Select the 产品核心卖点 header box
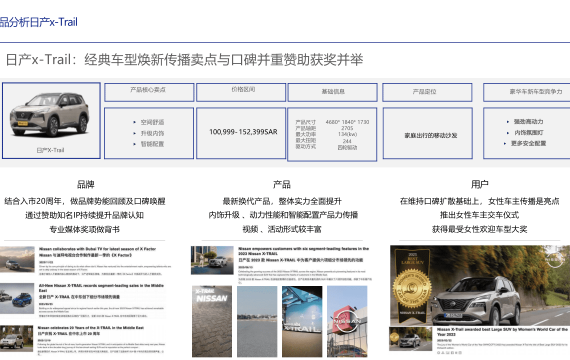This screenshot has height=360, width=570. [x=149, y=92]
